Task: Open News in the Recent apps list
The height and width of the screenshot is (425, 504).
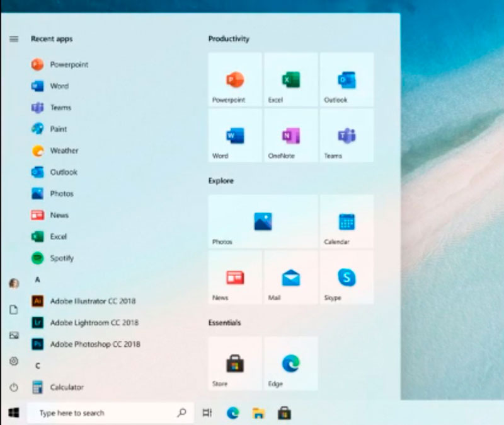Action: pos(50,215)
